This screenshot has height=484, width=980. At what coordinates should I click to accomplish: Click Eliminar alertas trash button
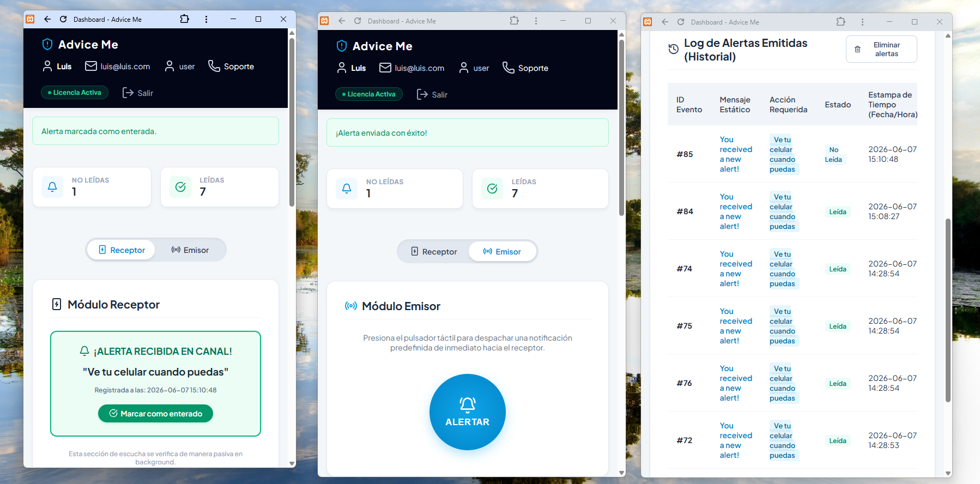click(881, 49)
